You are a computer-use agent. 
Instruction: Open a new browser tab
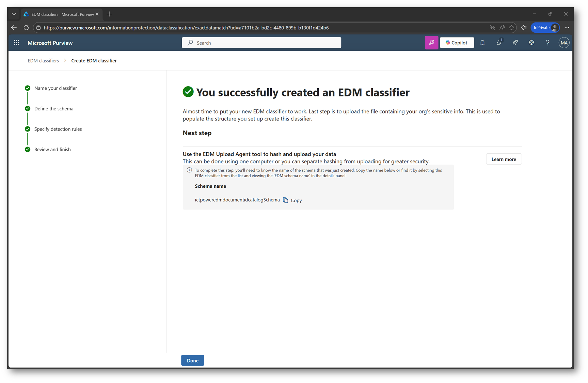109,14
